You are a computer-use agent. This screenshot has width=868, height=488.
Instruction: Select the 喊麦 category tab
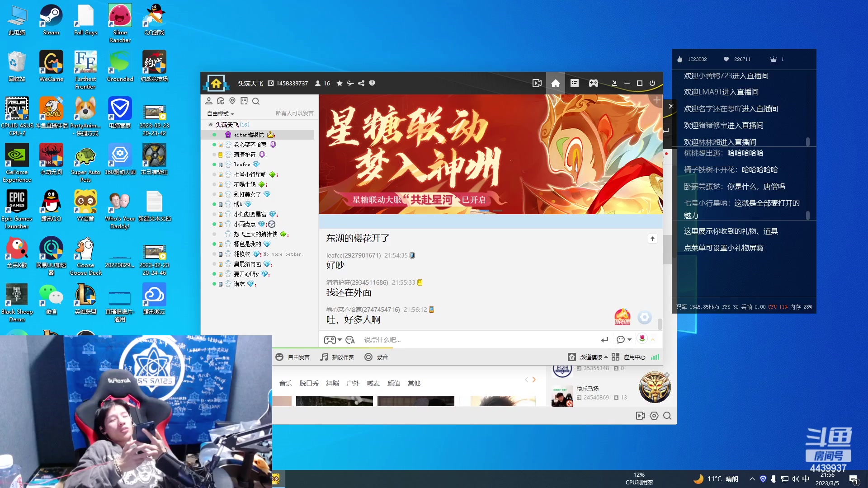(373, 383)
